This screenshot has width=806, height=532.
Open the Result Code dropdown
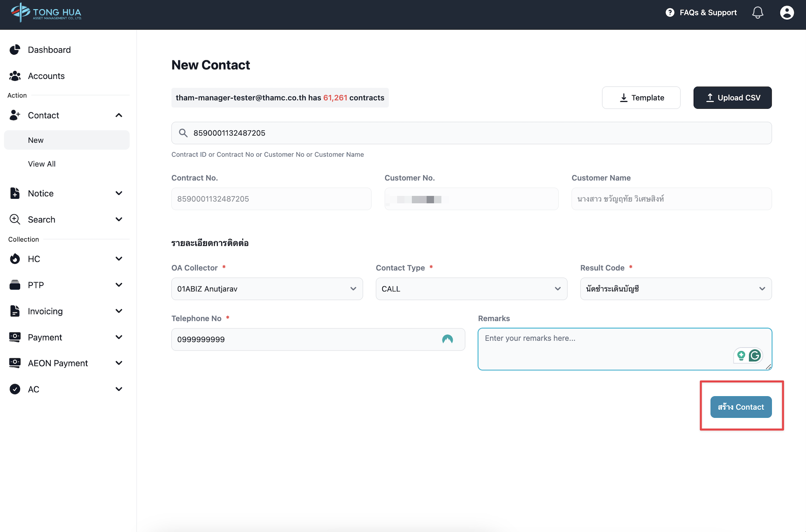[675, 289]
